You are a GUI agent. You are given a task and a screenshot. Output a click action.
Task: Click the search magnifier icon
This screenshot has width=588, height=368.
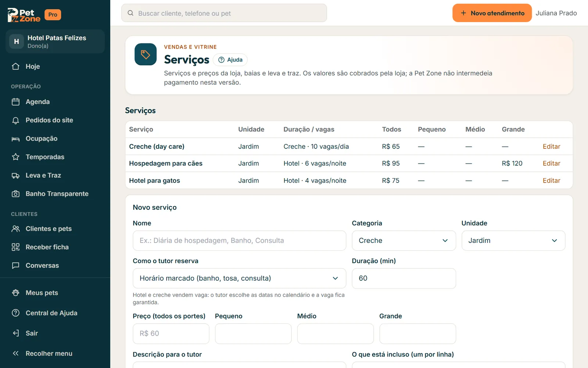(130, 13)
